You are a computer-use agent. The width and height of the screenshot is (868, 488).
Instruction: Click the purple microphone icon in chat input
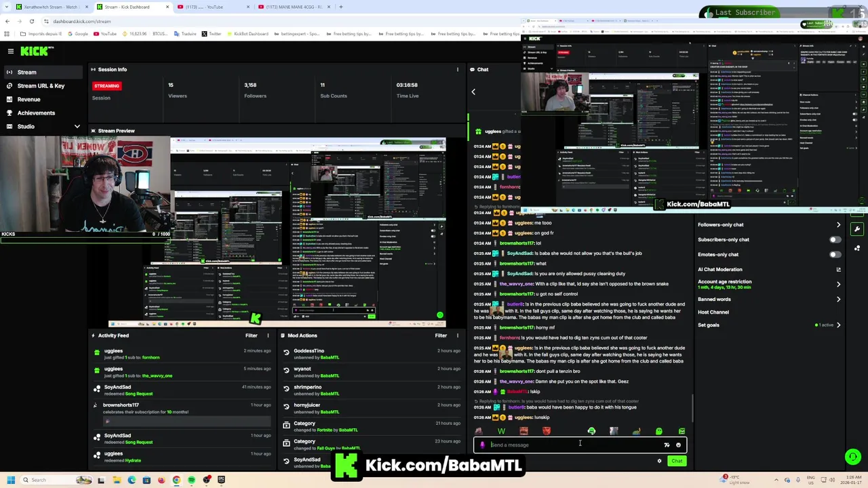[x=482, y=445]
